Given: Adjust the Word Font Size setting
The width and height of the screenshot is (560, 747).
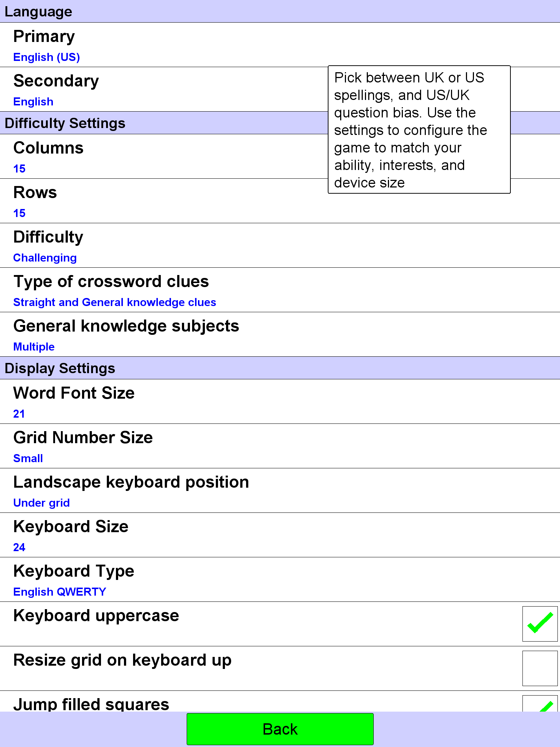Looking at the screenshot, I should coord(280,402).
